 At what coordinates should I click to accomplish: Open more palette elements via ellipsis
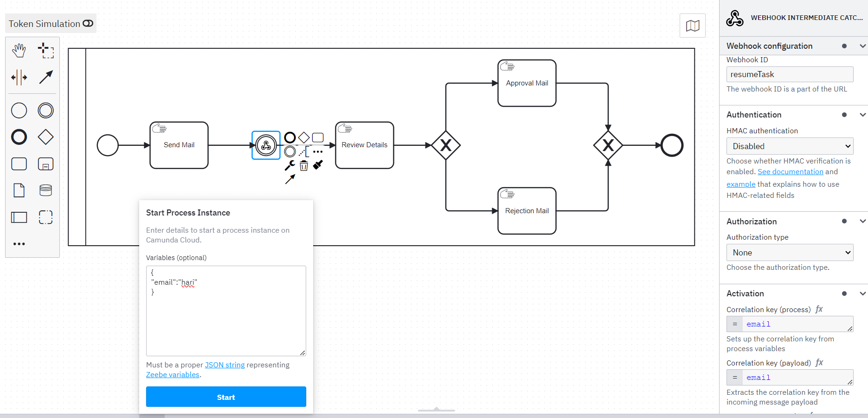coord(19,243)
